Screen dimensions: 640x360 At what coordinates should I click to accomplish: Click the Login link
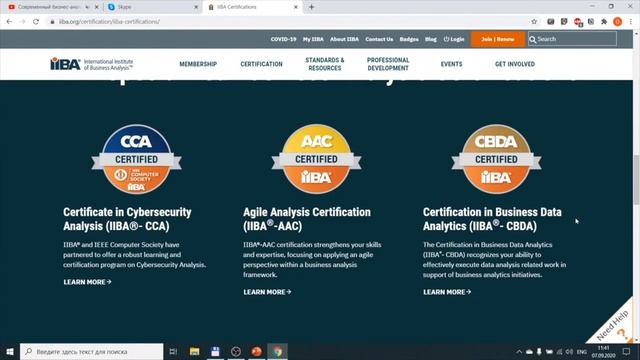tap(454, 39)
